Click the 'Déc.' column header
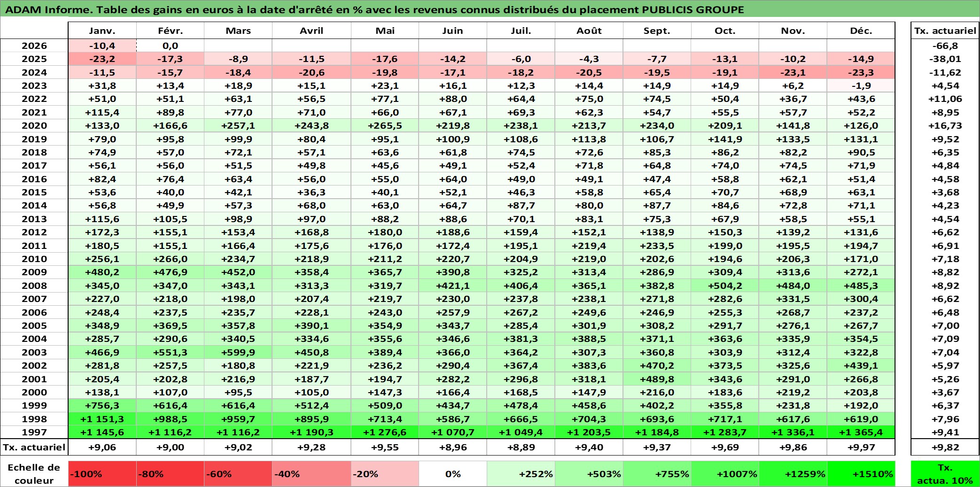980x487 pixels. [x=861, y=31]
